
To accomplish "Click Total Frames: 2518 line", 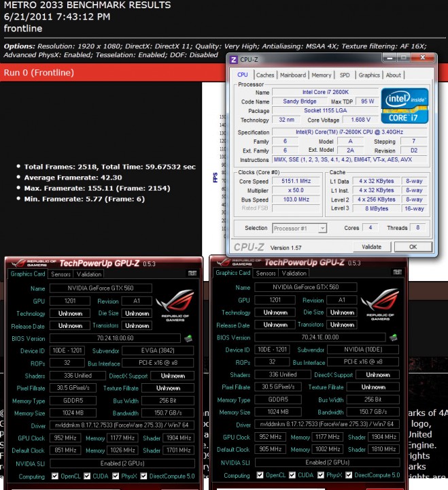I will 109,167.
